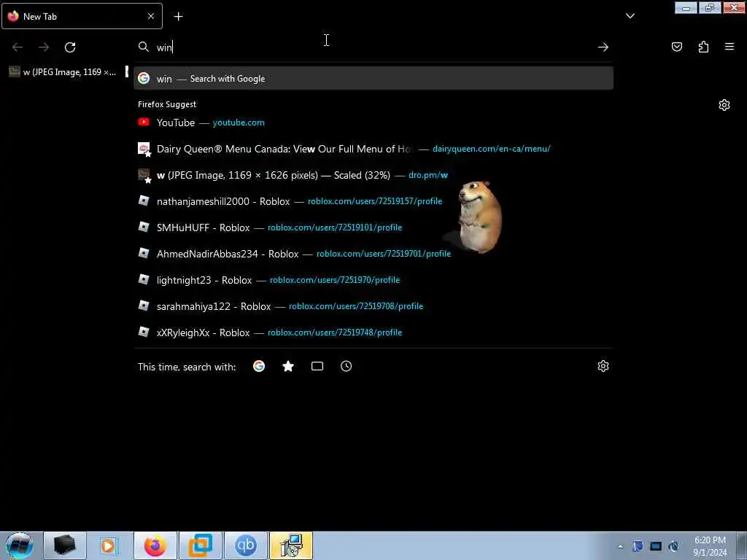747x560 pixels.
Task: Click the system tray monitor icon
Action: pos(656,546)
